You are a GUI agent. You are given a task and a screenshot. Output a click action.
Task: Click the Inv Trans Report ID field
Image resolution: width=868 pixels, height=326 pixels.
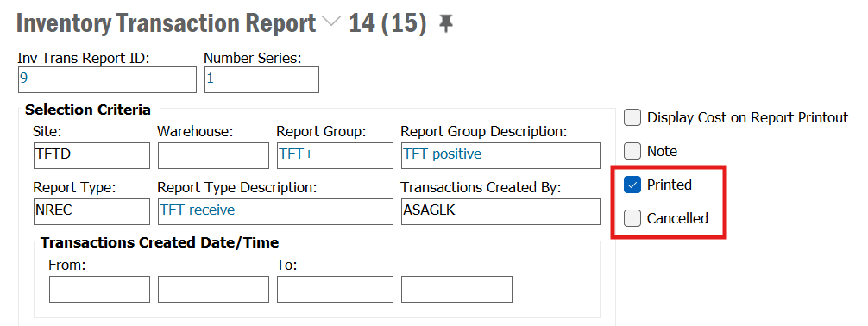click(x=107, y=79)
